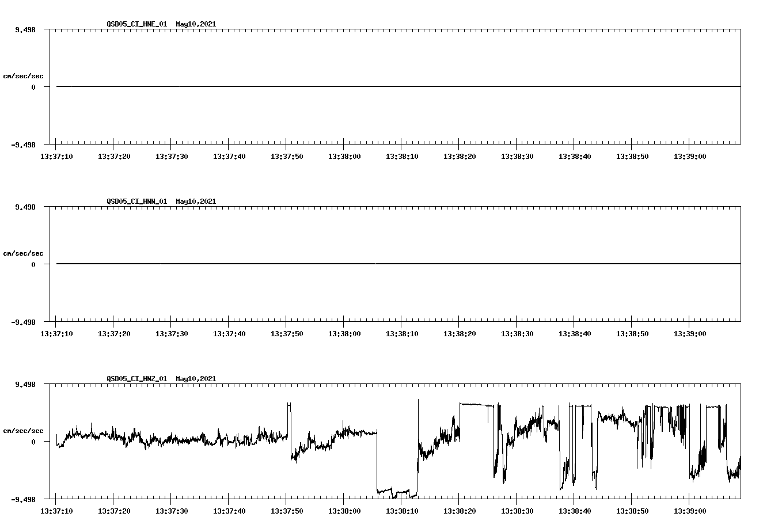Click the May10,2021 label on the HNZ plot
This screenshot has width=782, height=532.
point(195,379)
